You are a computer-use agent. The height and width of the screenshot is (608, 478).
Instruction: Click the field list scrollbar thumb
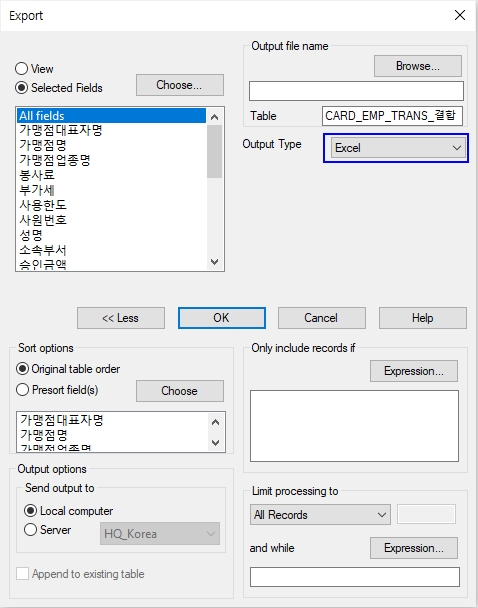[214, 151]
